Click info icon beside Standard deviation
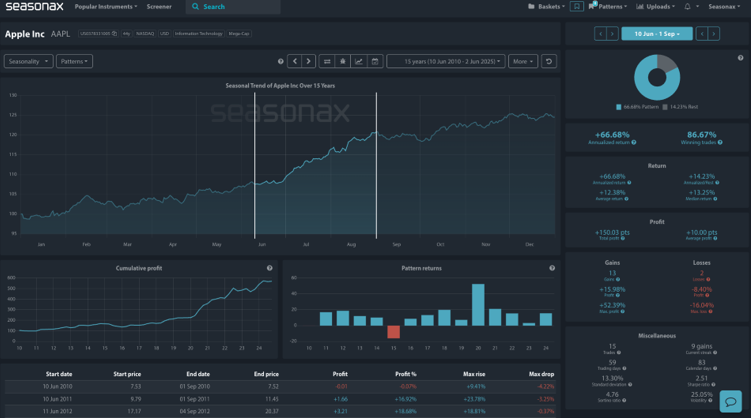The height and width of the screenshot is (418, 751). [x=630, y=384]
